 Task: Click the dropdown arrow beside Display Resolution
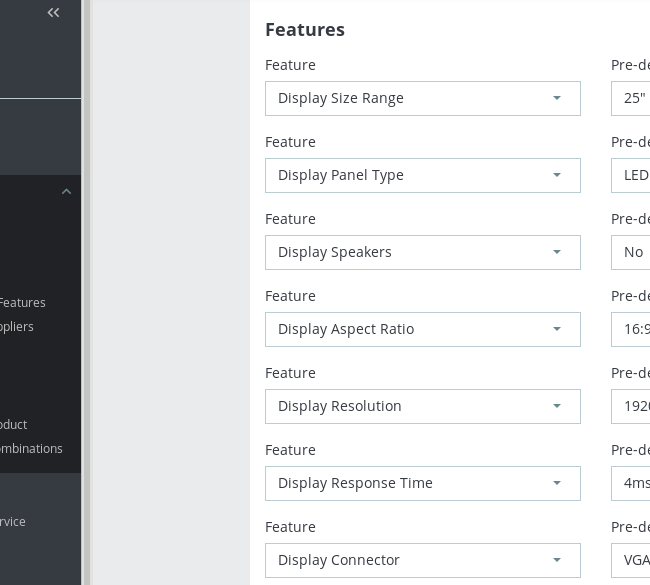(x=557, y=406)
